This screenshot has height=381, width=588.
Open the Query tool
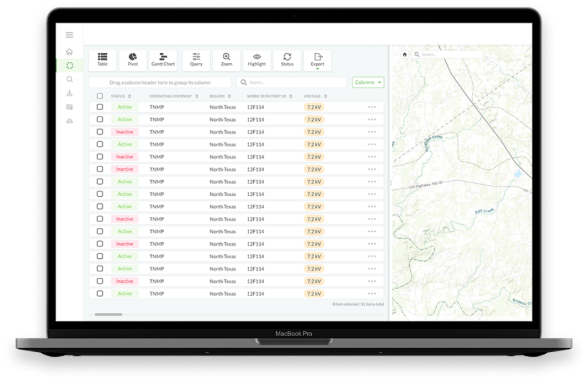[x=196, y=60]
